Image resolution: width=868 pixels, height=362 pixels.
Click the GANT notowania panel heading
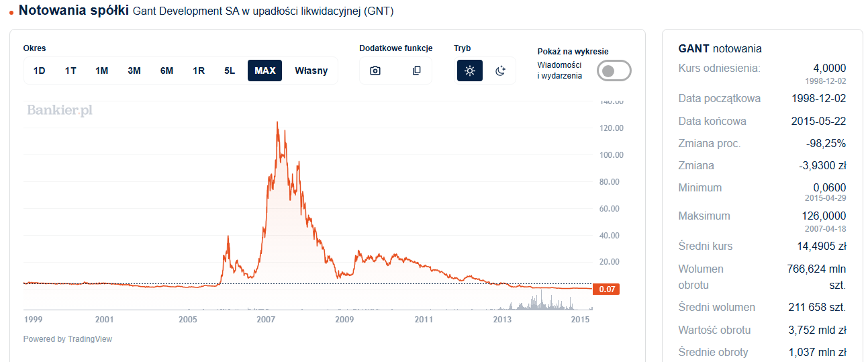click(720, 49)
